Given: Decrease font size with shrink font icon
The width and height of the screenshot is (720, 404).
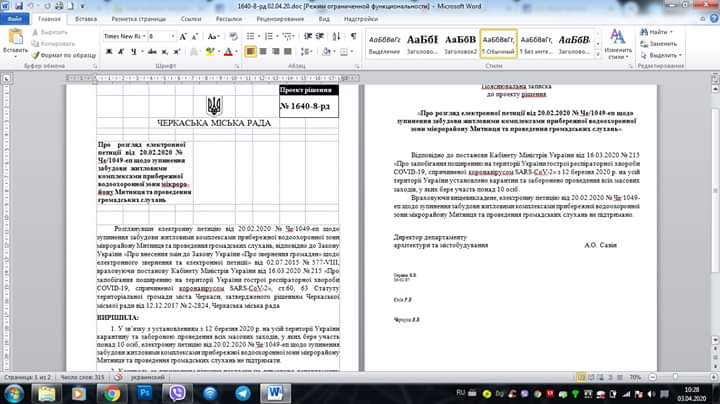Looking at the screenshot, I should pyautogui.click(x=194, y=36).
